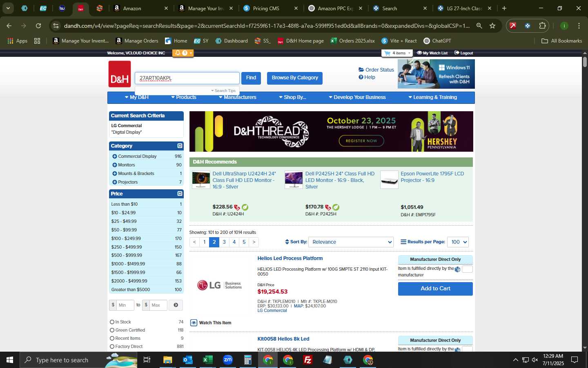
Task: Submit the price range arrow button
Action: (x=176, y=305)
